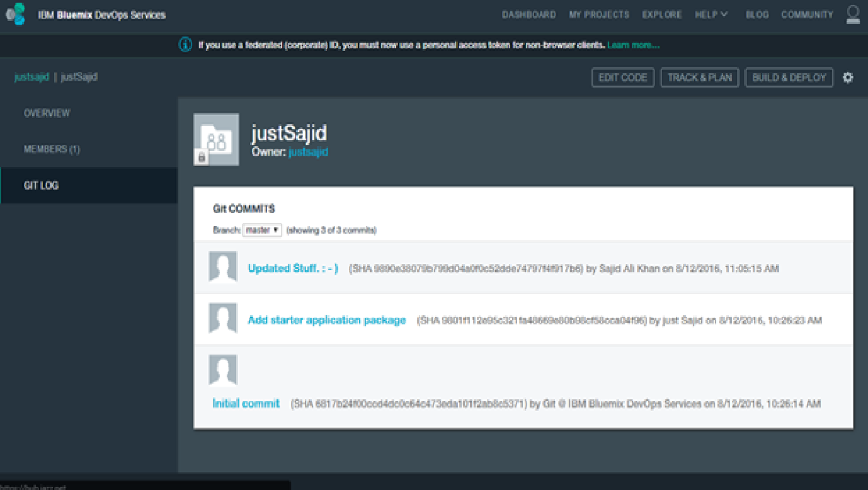Open My Projects
This screenshot has height=490, width=868.
599,14
